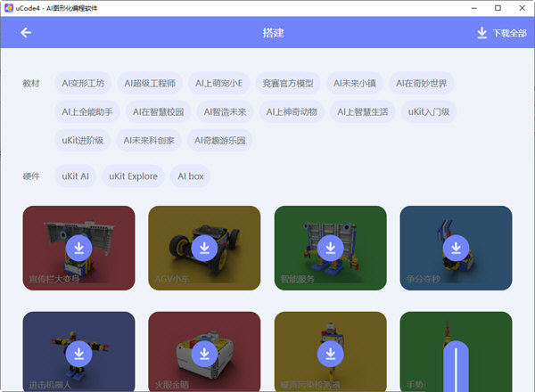Screen dimensions: 535x392
Task: Select the AI未来小镇 filter
Action: (x=355, y=83)
